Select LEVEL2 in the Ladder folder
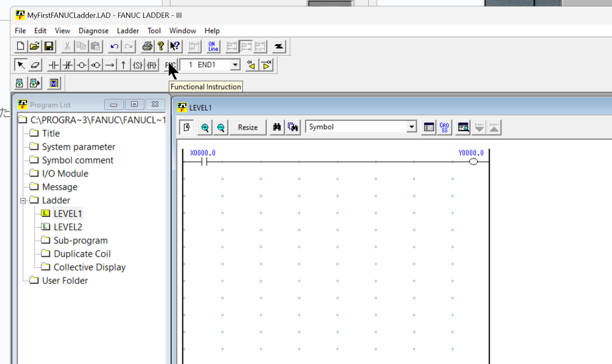The image size is (612, 364). click(68, 227)
